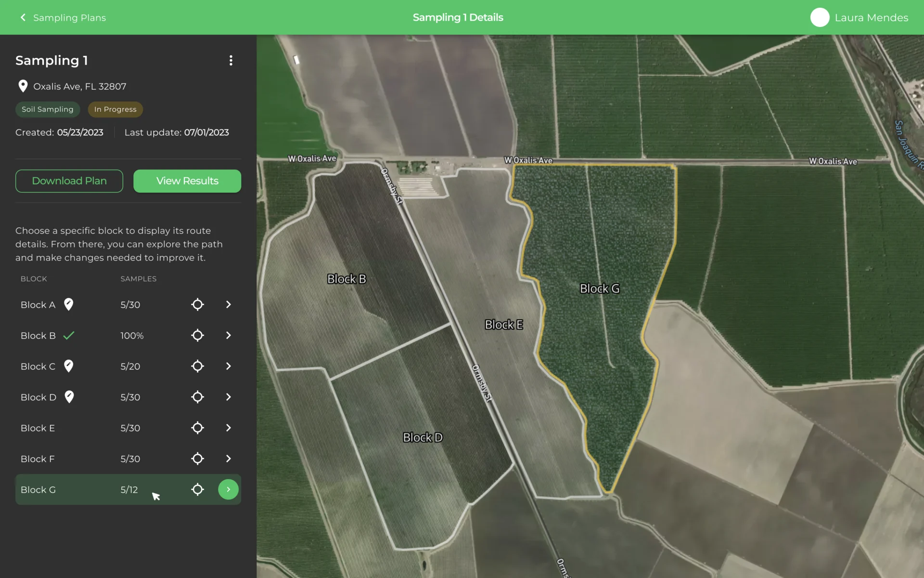Click the location pin beside Oxalis Ave
This screenshot has height=578, width=924.
(x=23, y=86)
